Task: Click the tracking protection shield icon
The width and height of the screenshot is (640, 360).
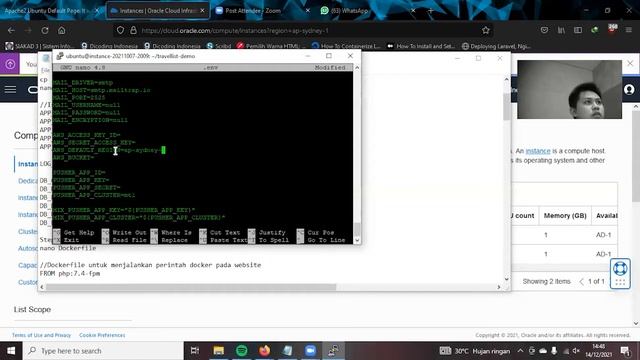Action: pyautogui.click(x=120, y=30)
